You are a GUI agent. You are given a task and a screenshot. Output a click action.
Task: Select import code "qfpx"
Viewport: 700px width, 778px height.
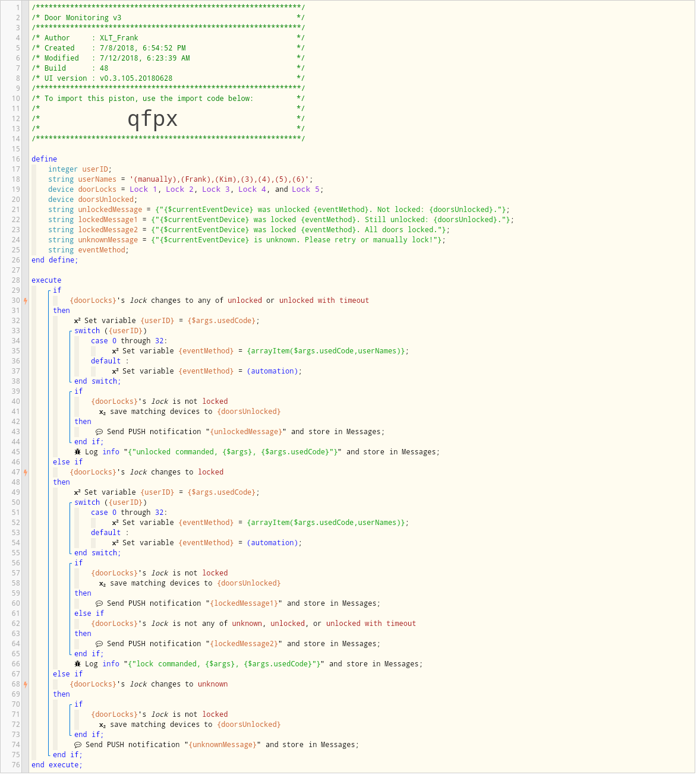(153, 119)
